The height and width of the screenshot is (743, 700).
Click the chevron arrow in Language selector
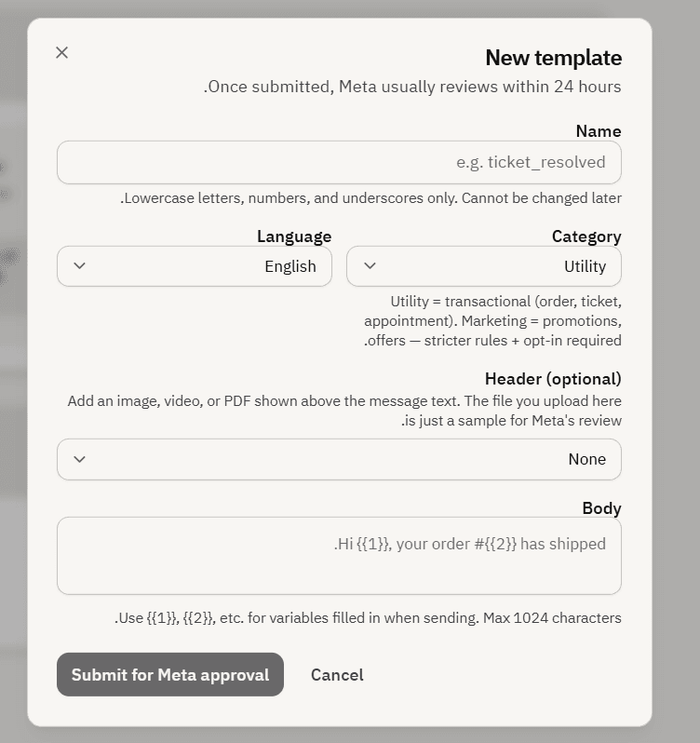(x=79, y=266)
